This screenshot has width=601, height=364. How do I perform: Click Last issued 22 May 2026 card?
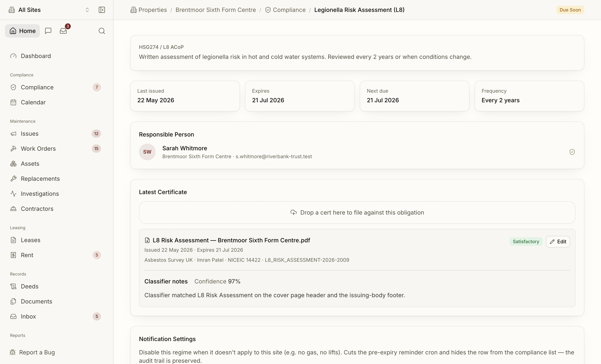point(185,96)
